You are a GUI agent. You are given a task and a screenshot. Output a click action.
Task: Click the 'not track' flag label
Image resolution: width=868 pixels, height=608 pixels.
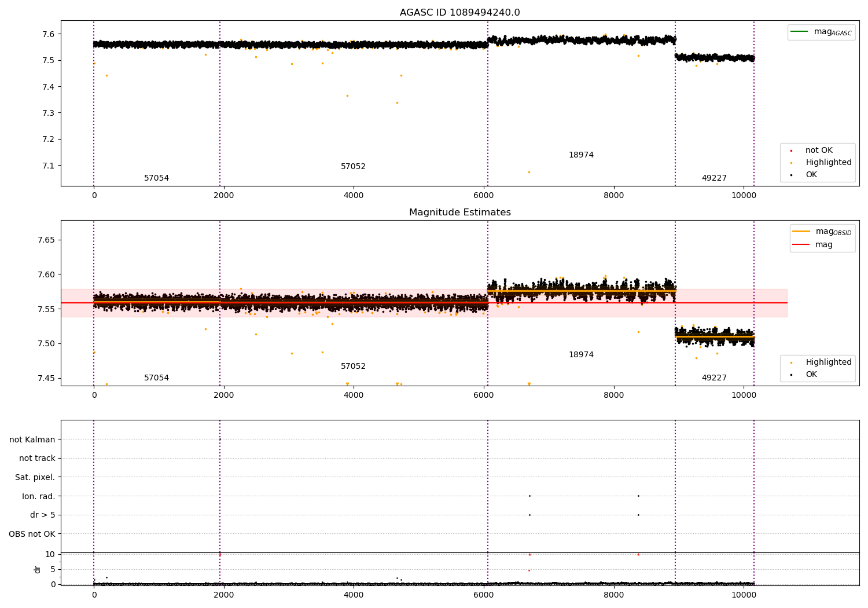click(37, 459)
